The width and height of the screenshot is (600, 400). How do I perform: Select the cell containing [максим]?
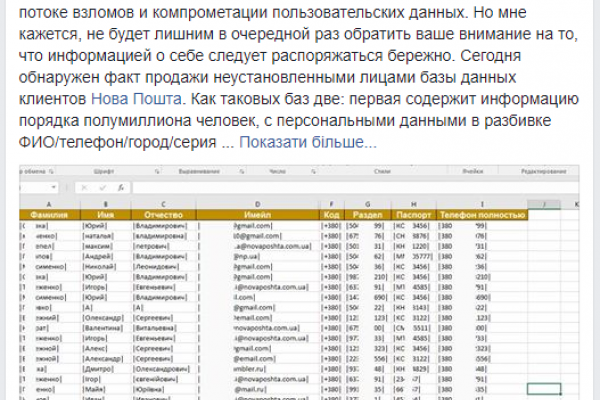(106, 246)
